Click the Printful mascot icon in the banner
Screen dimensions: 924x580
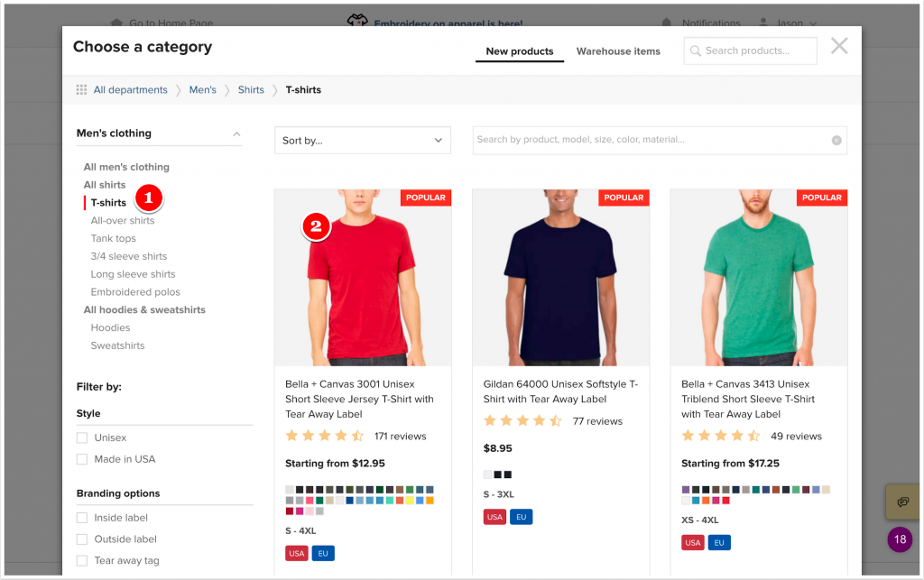(x=360, y=20)
